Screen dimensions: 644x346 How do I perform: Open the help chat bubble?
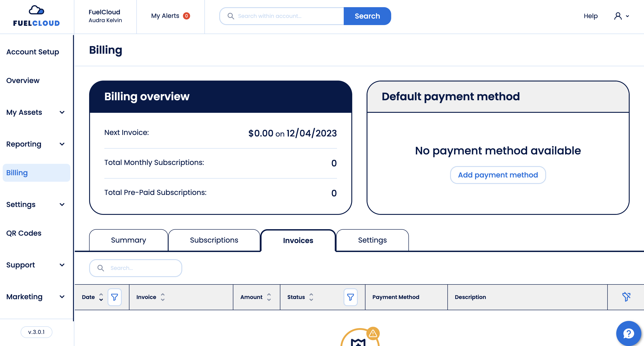(x=629, y=333)
